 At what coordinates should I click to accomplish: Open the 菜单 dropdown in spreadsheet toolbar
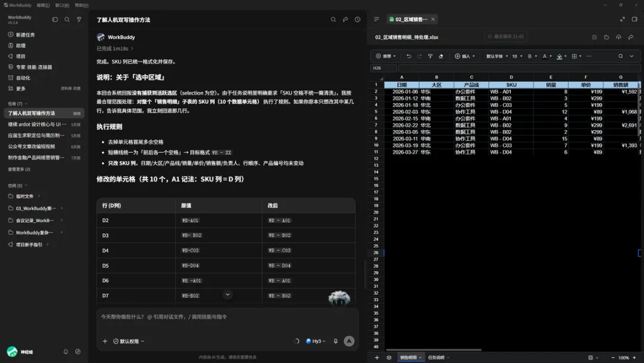click(x=386, y=56)
